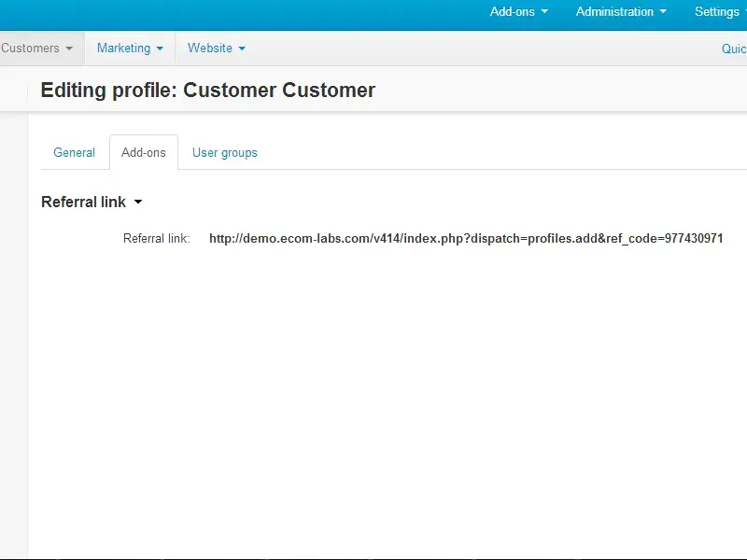This screenshot has height=560, width=747.
Task: Switch to the User groups tab
Action: tap(224, 152)
